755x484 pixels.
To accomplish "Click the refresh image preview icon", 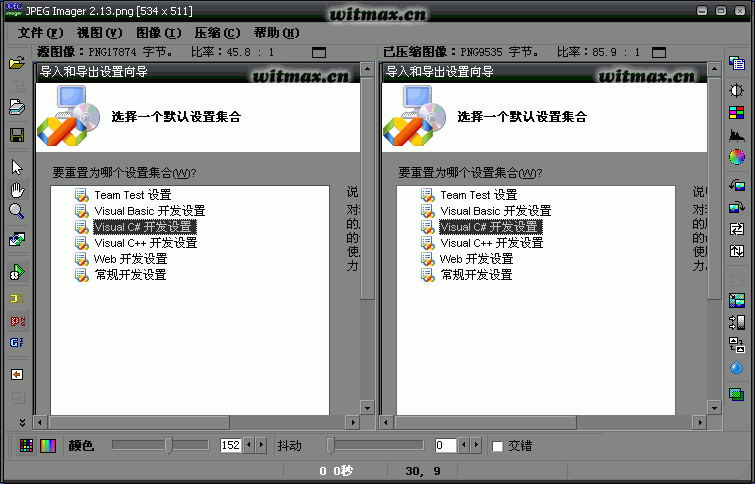I will click(17, 239).
